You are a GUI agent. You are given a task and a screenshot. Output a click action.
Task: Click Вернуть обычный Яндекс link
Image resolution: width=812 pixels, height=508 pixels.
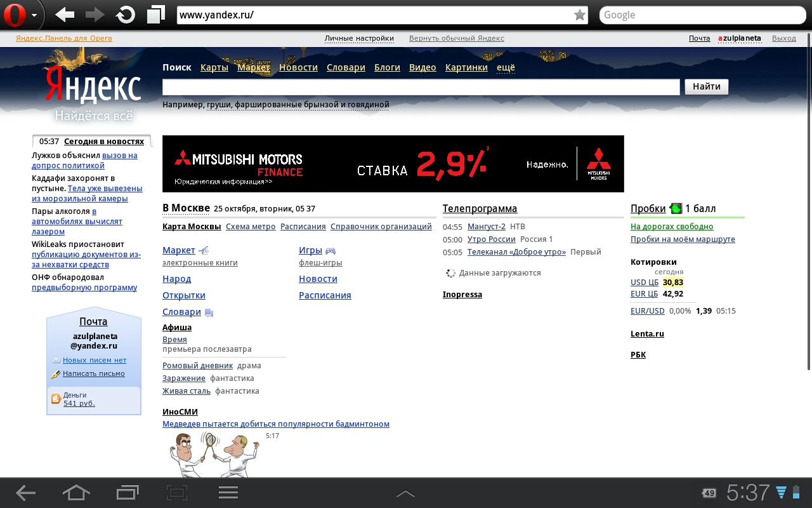pyautogui.click(x=457, y=38)
